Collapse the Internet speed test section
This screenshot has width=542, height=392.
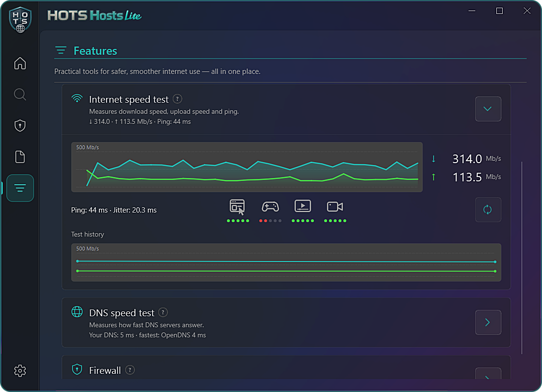point(488,109)
